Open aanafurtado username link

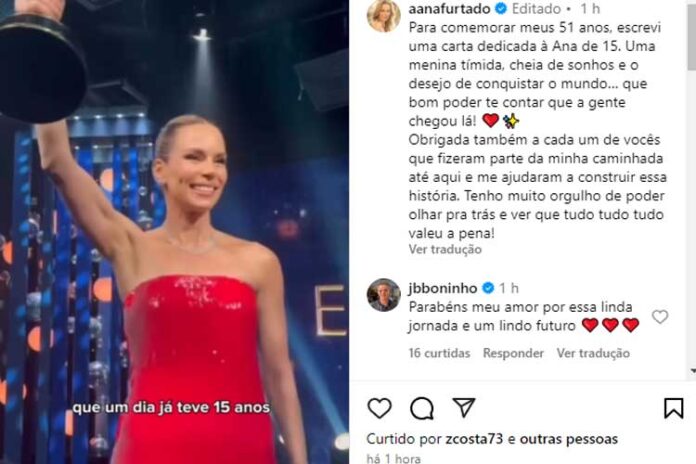click(449, 8)
